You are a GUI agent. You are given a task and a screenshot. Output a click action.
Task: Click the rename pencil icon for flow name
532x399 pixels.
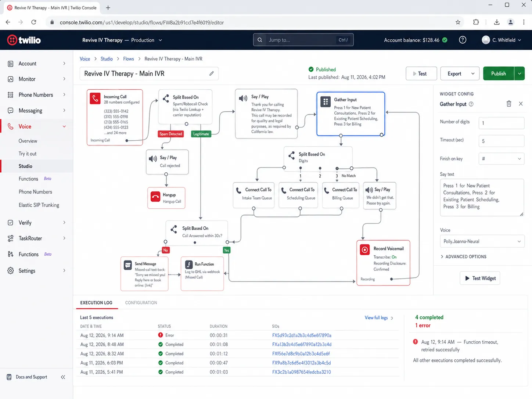(212, 73)
